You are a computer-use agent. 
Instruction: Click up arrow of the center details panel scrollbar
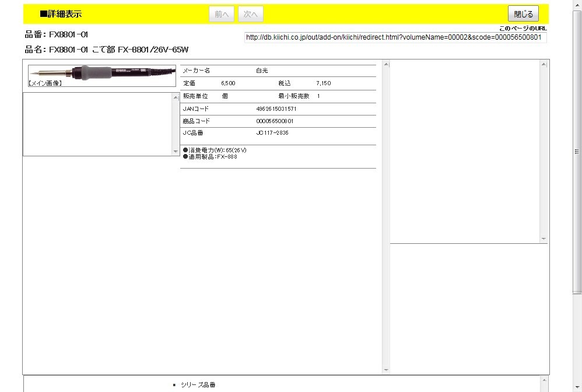386,64
